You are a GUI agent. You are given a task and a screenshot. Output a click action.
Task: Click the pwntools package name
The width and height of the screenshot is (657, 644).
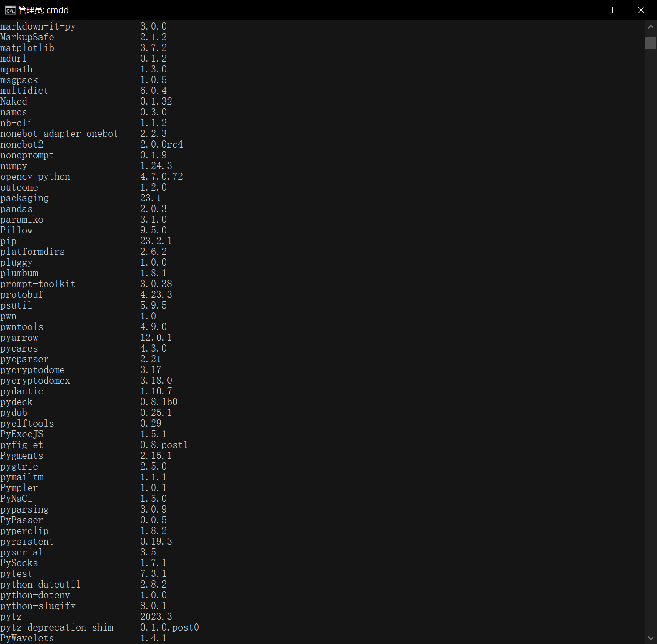point(22,327)
